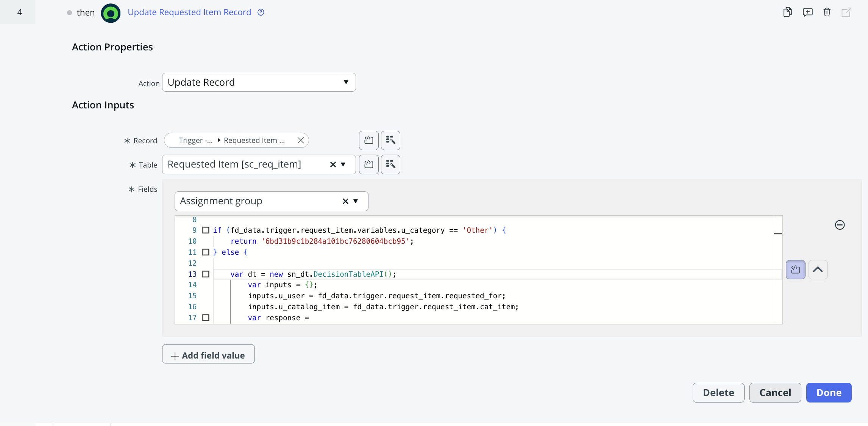The width and height of the screenshot is (868, 426).
Task: Click step number 4
Action: coord(20,12)
